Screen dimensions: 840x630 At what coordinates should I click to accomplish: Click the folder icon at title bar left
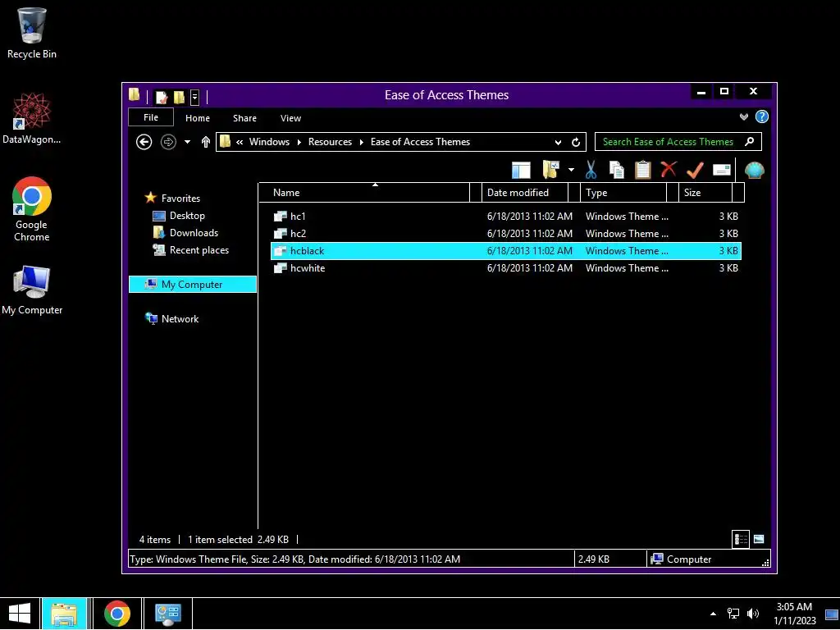pos(135,95)
